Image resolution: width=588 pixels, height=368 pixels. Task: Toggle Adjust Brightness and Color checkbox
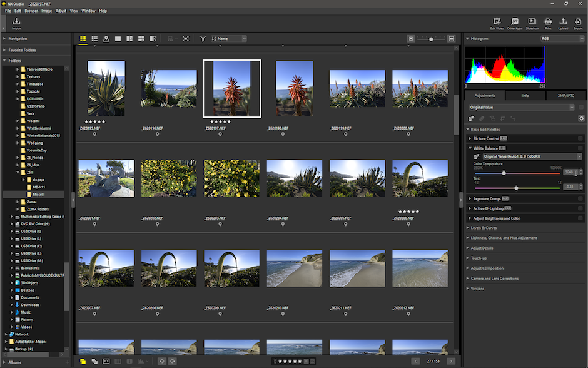(580, 218)
